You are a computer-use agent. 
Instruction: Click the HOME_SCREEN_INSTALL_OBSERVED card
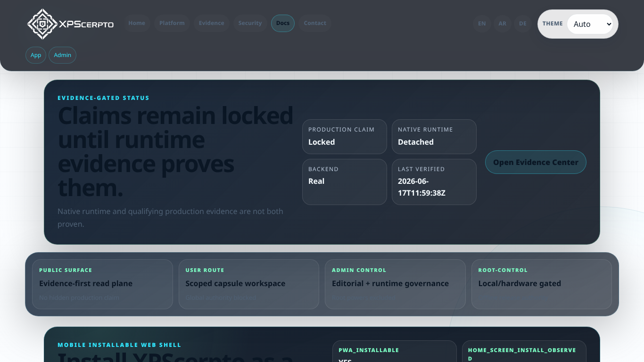[524, 351]
